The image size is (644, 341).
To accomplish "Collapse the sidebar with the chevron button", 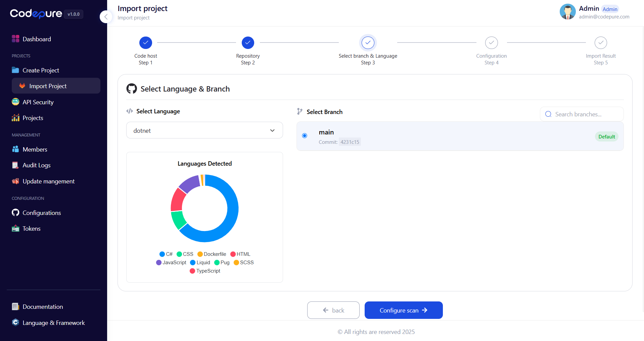I will 106,16.
